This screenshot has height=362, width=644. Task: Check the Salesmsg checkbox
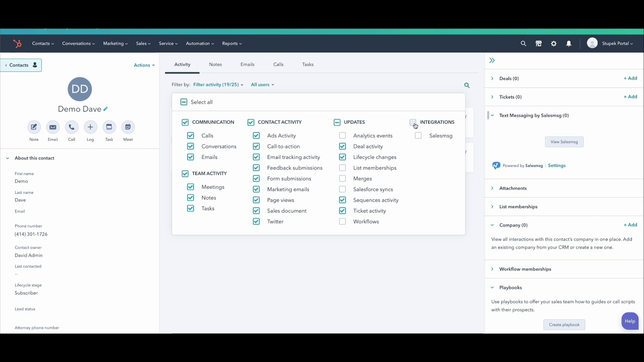(x=418, y=136)
